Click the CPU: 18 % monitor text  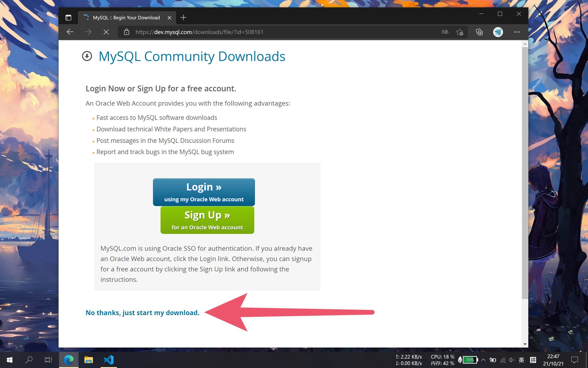point(442,356)
